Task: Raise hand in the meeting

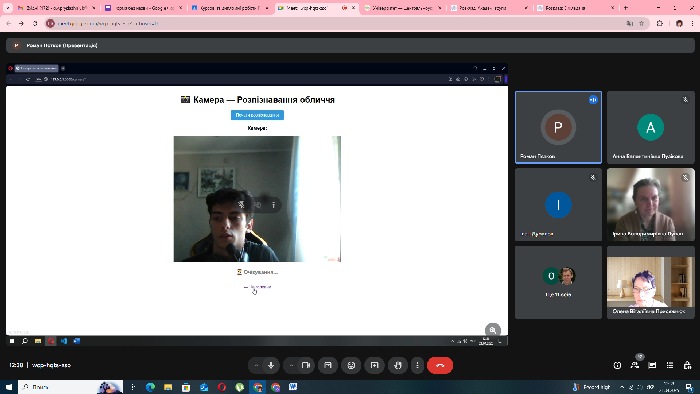Action: coord(398,365)
